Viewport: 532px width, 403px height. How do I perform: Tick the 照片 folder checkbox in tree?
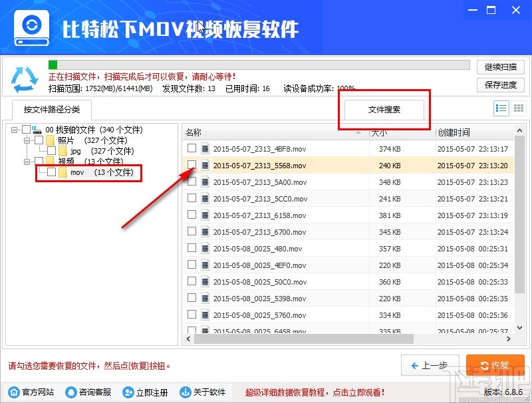pos(39,140)
